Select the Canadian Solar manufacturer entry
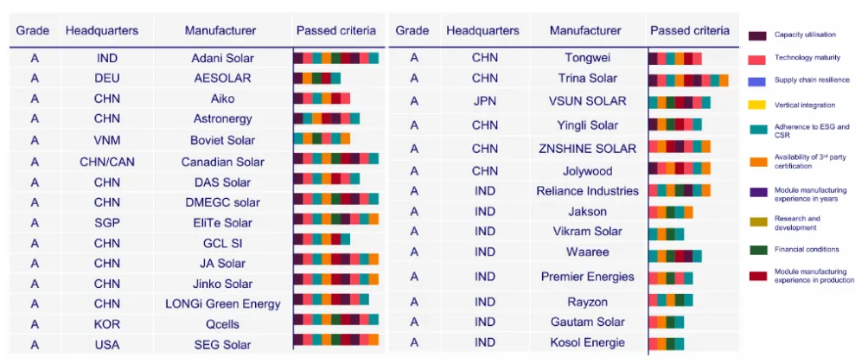This screenshot has width=868, height=364. pos(222,162)
